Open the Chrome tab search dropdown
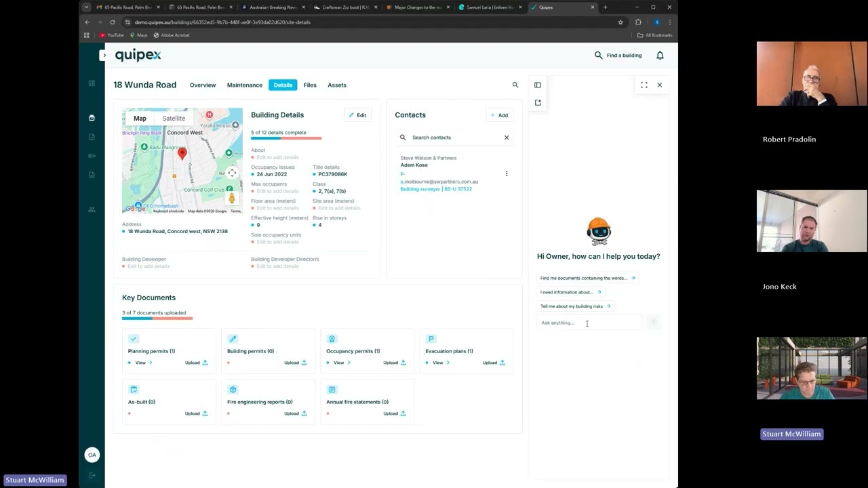The width and height of the screenshot is (868, 488). click(86, 7)
